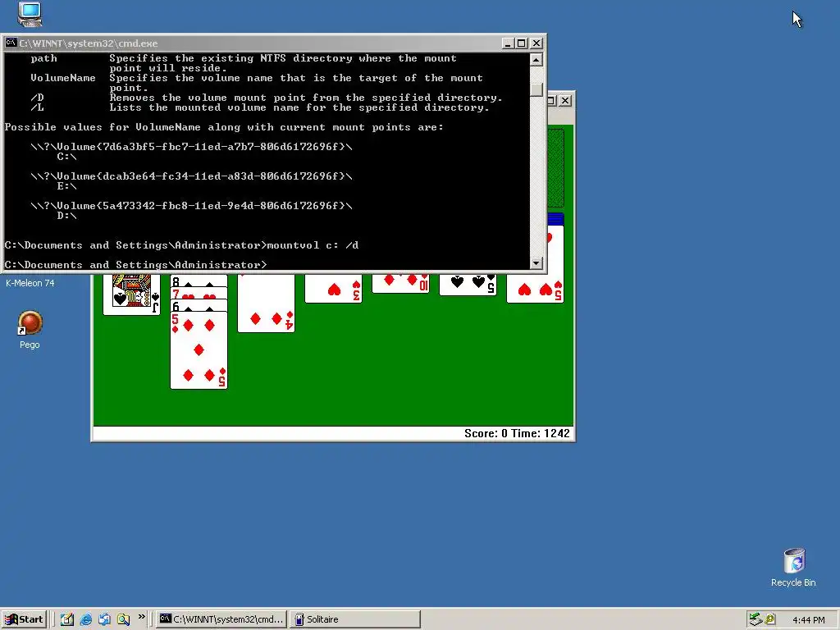This screenshot has height=630, width=840.
Task: Click the volume GUID line above C:\
Action: click(191, 147)
